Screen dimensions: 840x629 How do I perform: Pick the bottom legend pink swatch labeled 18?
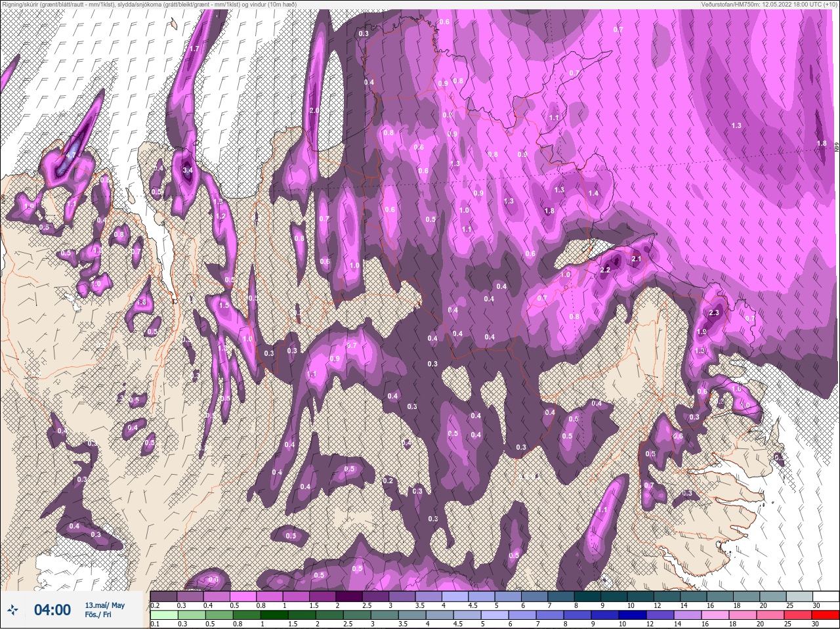click(743, 615)
